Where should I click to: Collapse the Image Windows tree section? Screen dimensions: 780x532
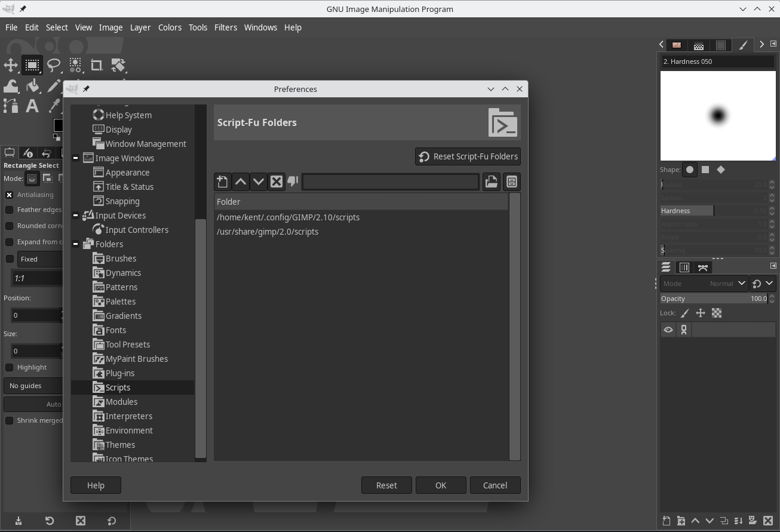[x=76, y=158]
